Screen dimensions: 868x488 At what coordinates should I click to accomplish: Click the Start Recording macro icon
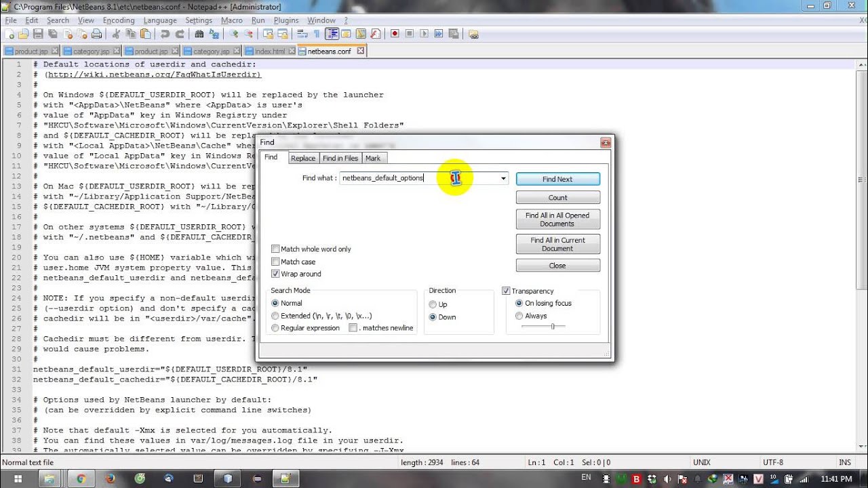coord(395,34)
